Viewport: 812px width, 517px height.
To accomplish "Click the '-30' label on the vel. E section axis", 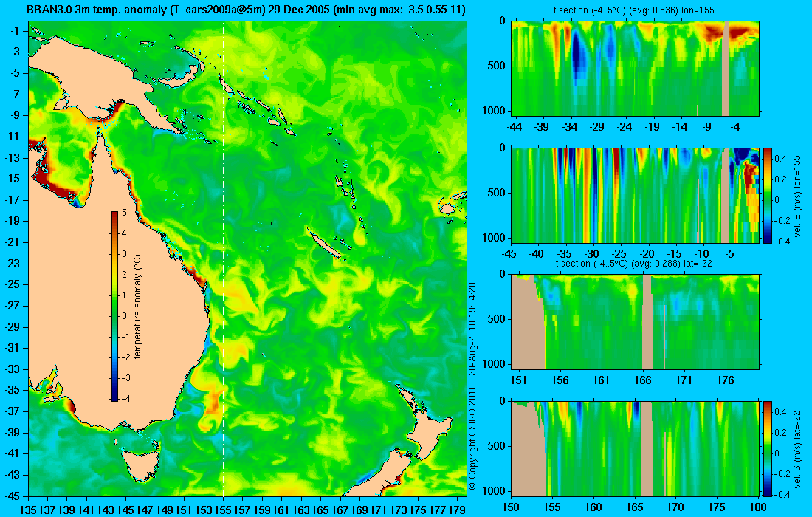I will tap(591, 254).
